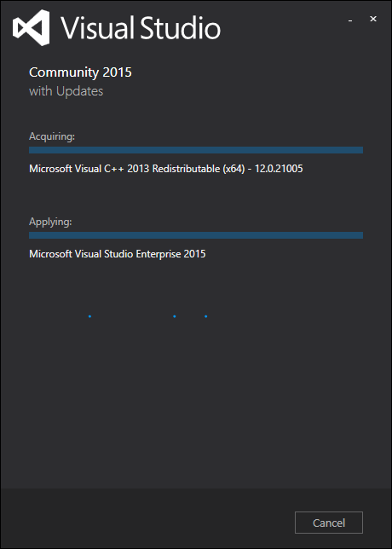
Task: Click the rightmost blue loading dot
Action: click(206, 316)
